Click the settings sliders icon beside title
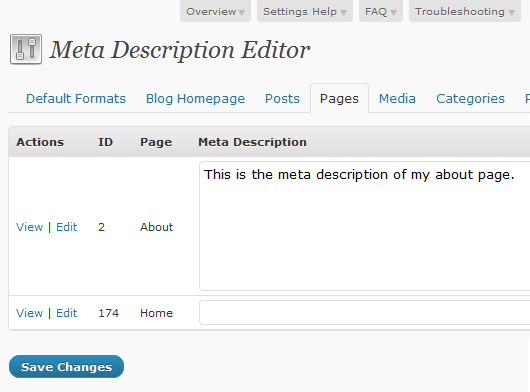The height and width of the screenshot is (392, 530). tap(26, 49)
